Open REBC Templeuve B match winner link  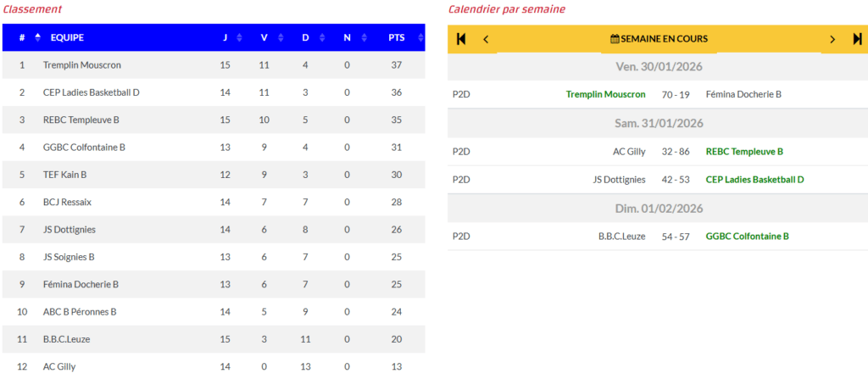[744, 152]
